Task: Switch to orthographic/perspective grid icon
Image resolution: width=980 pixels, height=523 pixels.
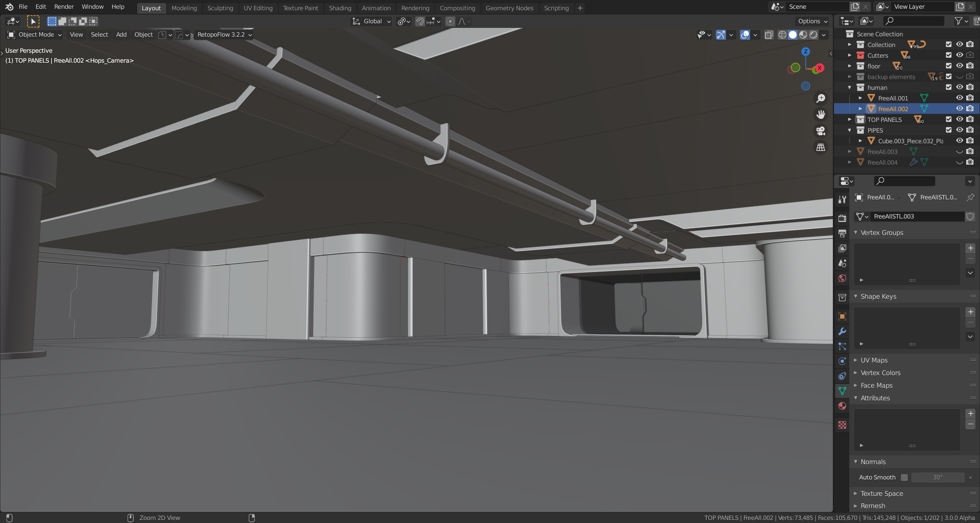Action: [x=821, y=147]
